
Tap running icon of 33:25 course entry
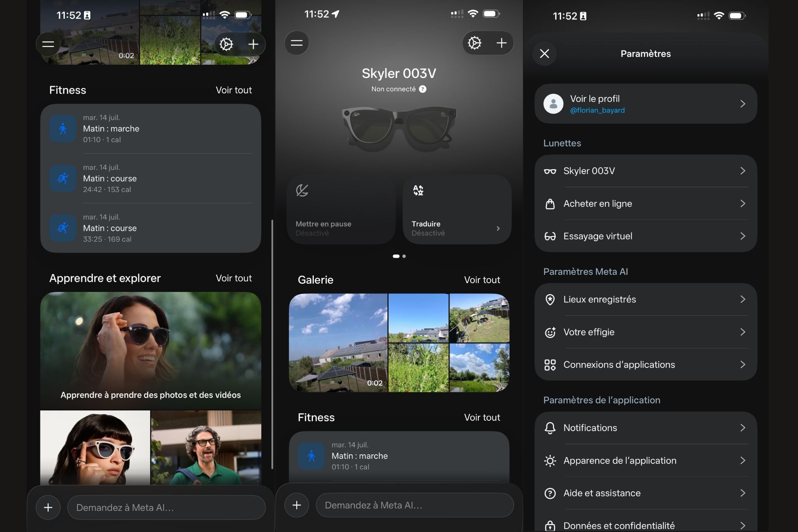[63, 228]
